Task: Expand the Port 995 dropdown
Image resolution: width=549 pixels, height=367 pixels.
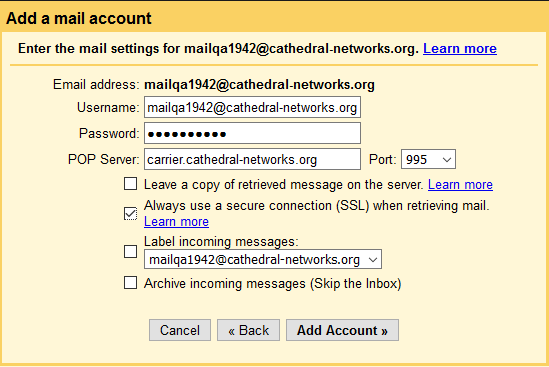Action: click(x=428, y=159)
